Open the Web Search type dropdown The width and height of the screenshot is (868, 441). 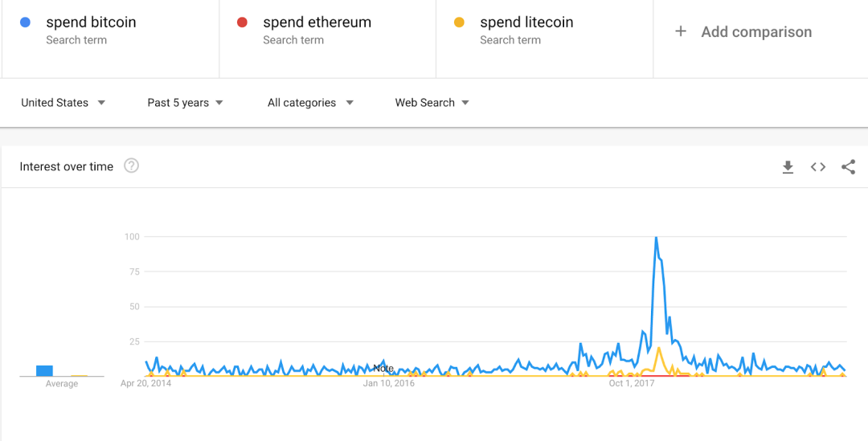point(432,102)
